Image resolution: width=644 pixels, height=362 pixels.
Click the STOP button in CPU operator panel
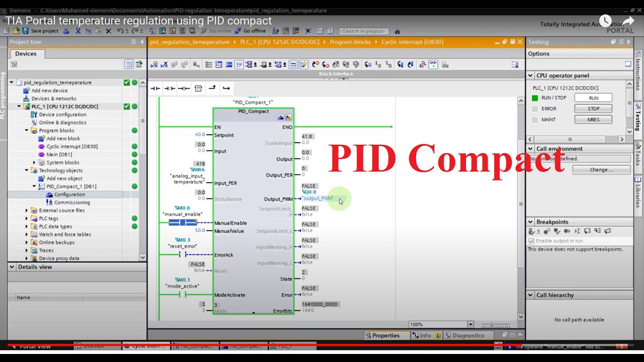coord(593,109)
